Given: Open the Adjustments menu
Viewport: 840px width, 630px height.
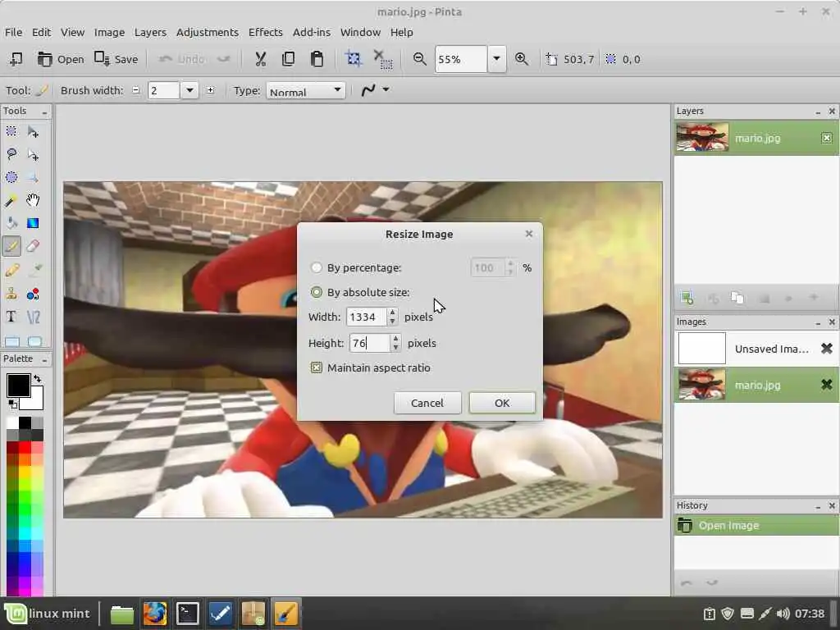Looking at the screenshot, I should point(208,32).
